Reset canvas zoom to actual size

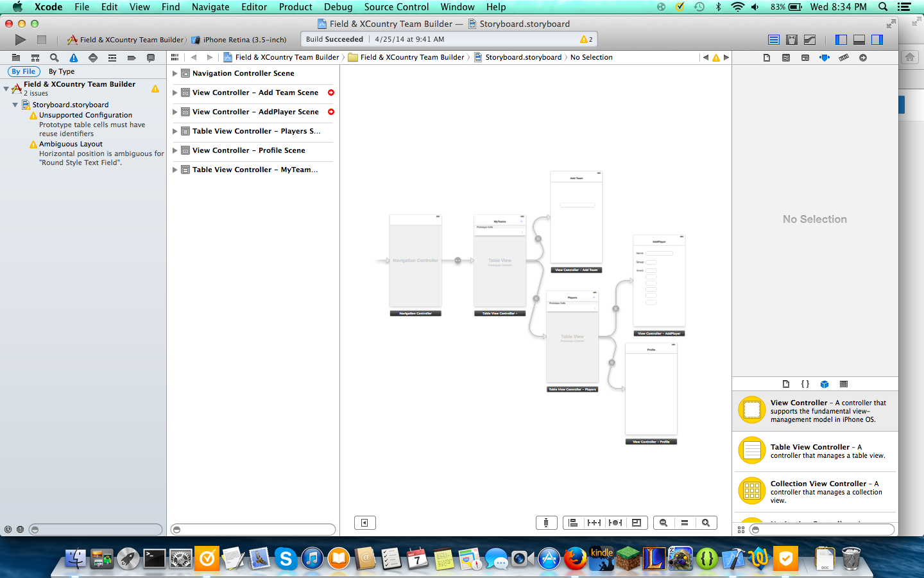click(x=685, y=523)
